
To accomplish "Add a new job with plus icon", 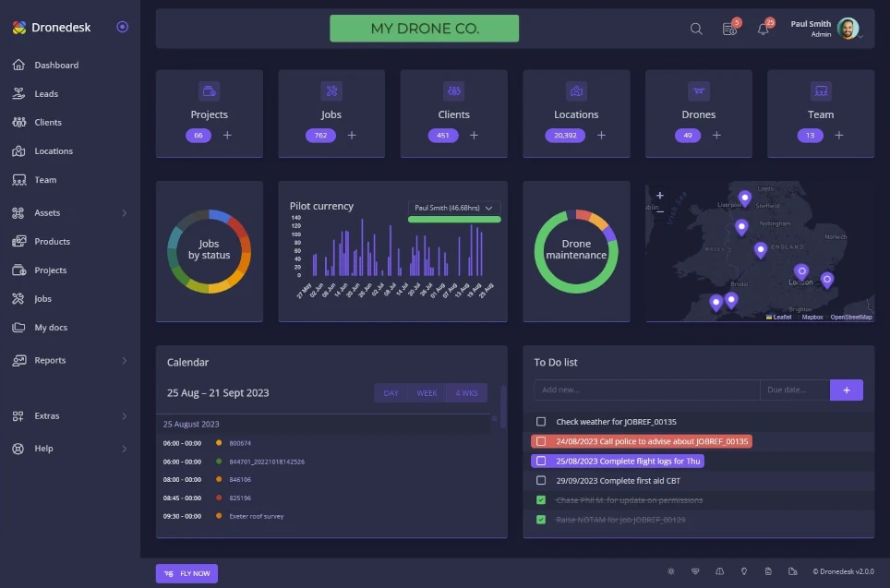I will (352, 135).
